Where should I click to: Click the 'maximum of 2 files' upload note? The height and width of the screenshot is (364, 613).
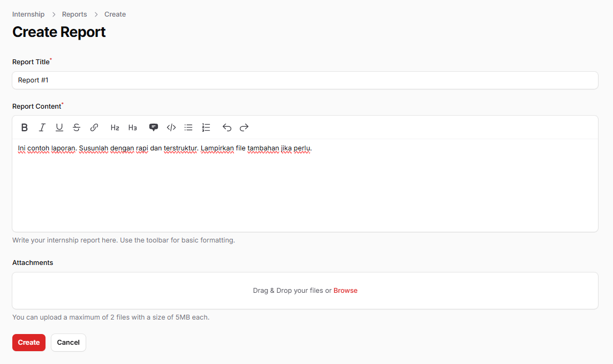111,317
